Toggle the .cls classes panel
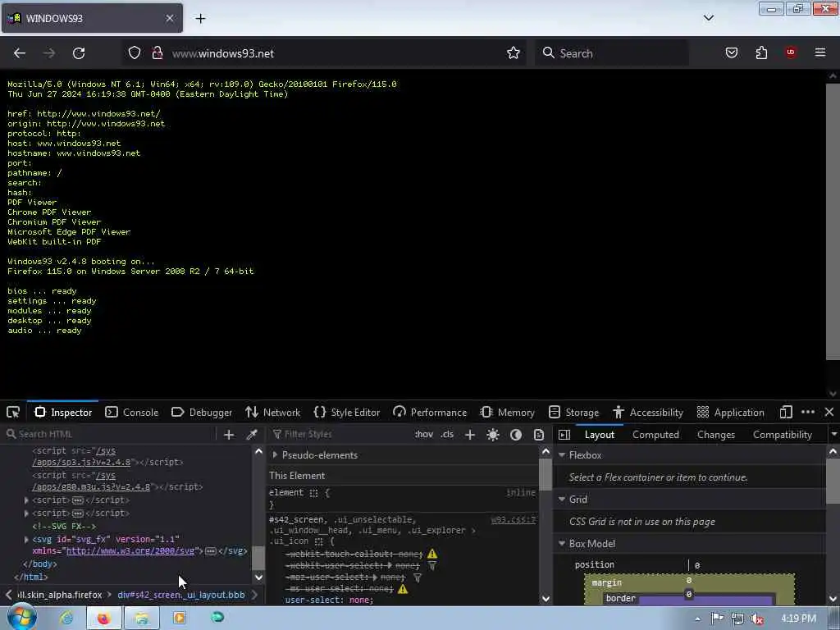Viewport: 840px width, 630px height. click(x=447, y=434)
